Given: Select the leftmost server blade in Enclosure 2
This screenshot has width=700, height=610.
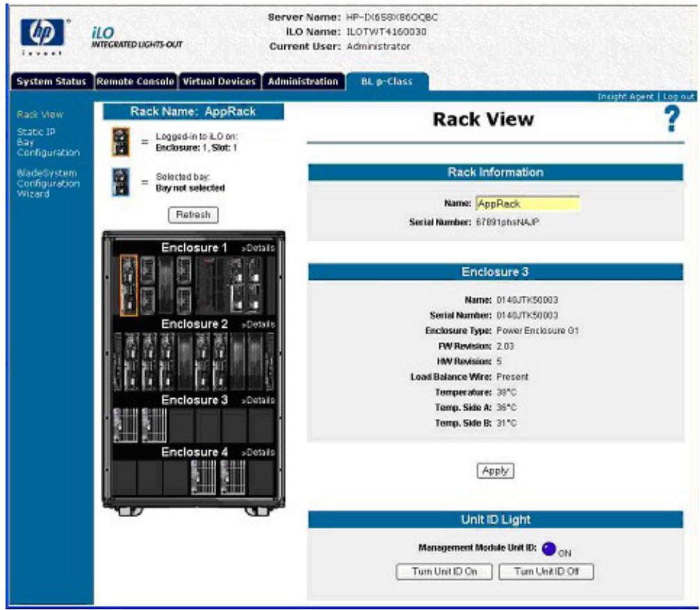Looking at the screenshot, I should click(x=131, y=362).
